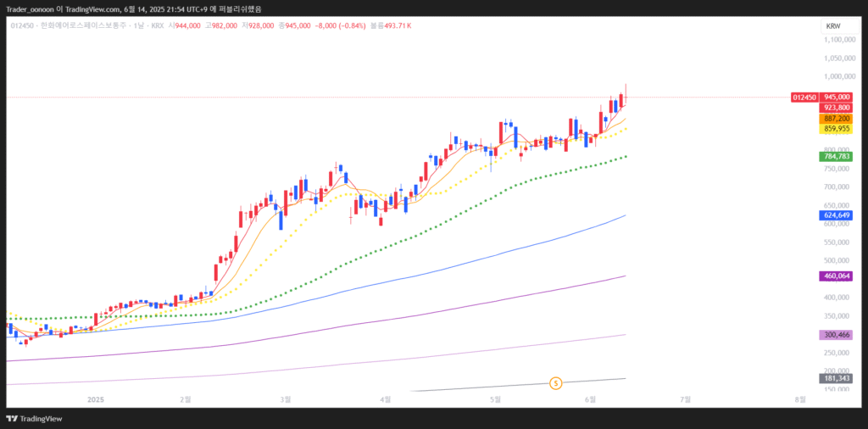Viewport: 868px width, 429px height.
Task: Click the red 945,000 current price label
Action: tap(837, 97)
